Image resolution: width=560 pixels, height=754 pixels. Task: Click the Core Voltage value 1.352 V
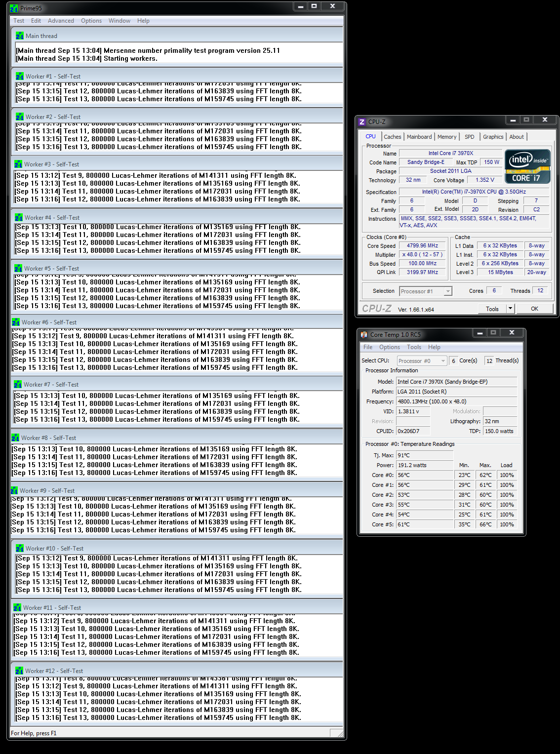point(485,180)
